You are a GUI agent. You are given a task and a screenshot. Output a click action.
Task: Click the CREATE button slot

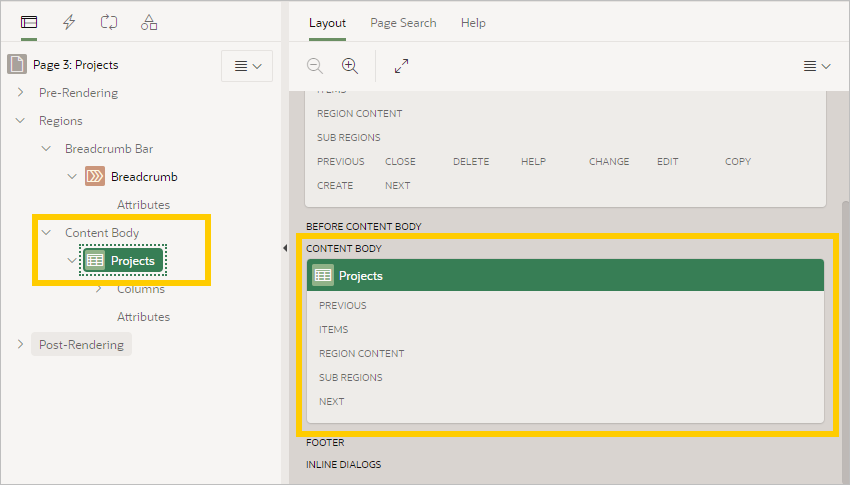pyautogui.click(x=335, y=185)
